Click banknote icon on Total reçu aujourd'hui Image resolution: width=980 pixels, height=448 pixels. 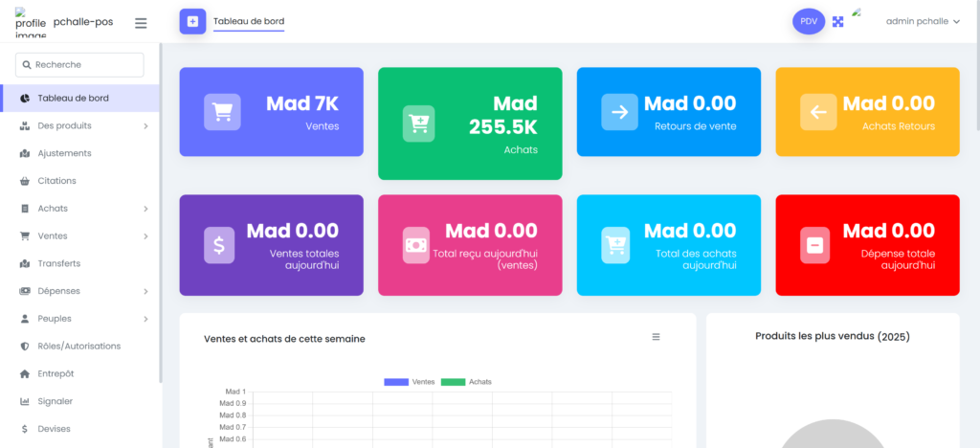(416, 245)
